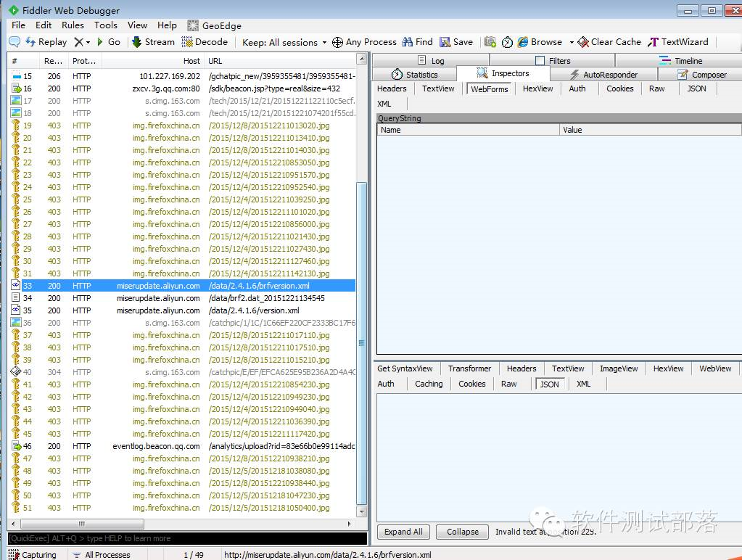Screen dimensions: 742x560
Task: Toggle the Filters tab checkbox
Action: (540, 61)
